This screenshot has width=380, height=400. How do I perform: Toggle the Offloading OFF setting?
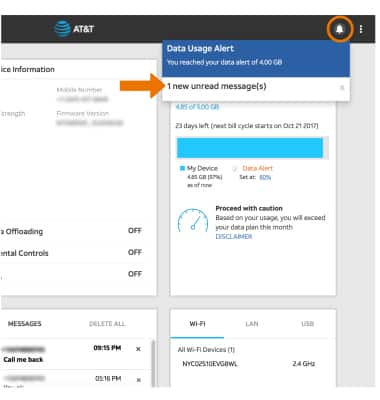135,231
